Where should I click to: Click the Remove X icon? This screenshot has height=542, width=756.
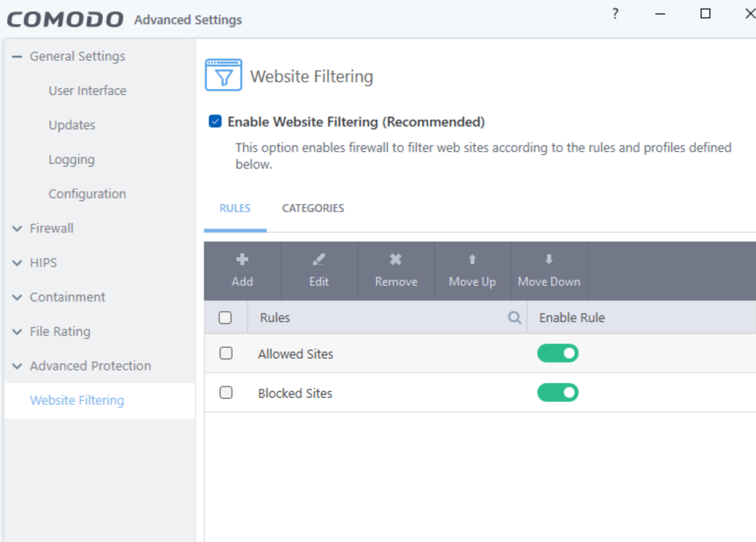click(395, 260)
